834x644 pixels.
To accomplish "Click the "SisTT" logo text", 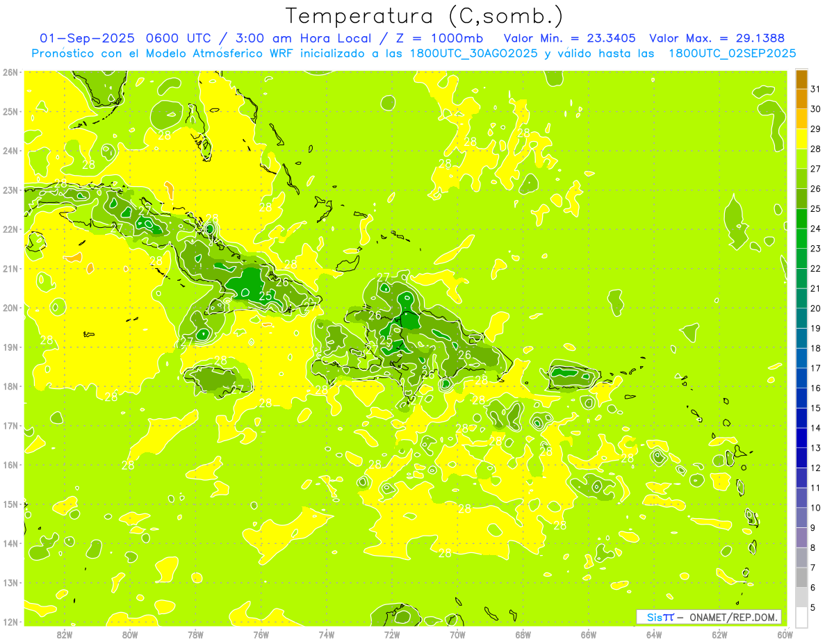I will point(660,617).
